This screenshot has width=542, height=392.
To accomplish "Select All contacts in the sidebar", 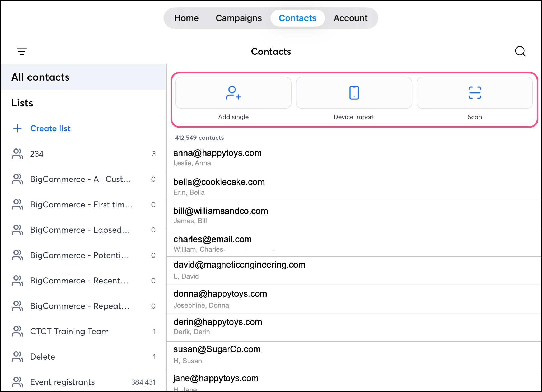I will coord(40,77).
